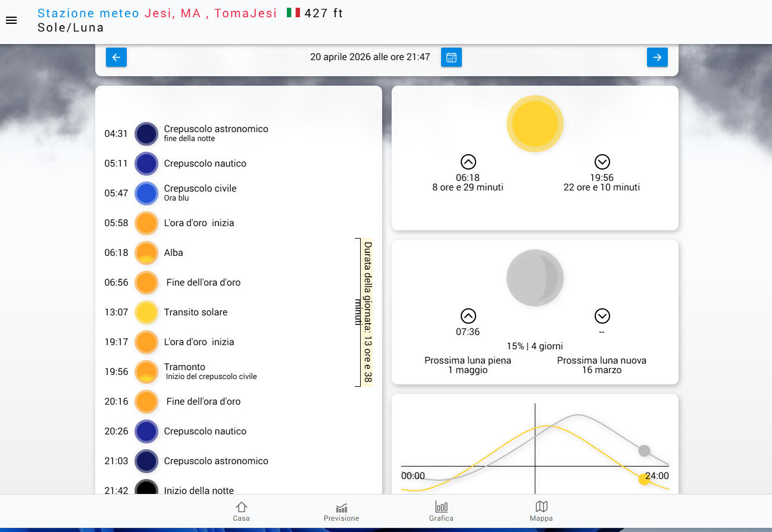Click the large sun icon
Screen dimensions: 772x532
[535, 124]
